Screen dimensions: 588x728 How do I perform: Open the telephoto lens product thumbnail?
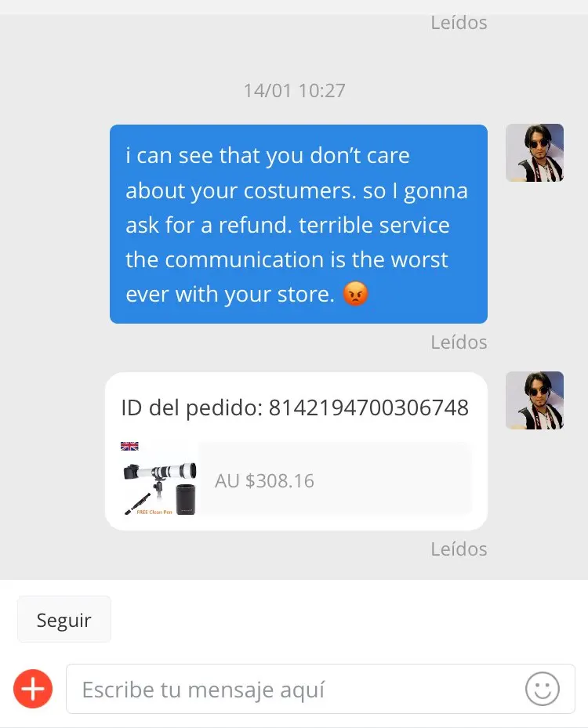pos(159,479)
